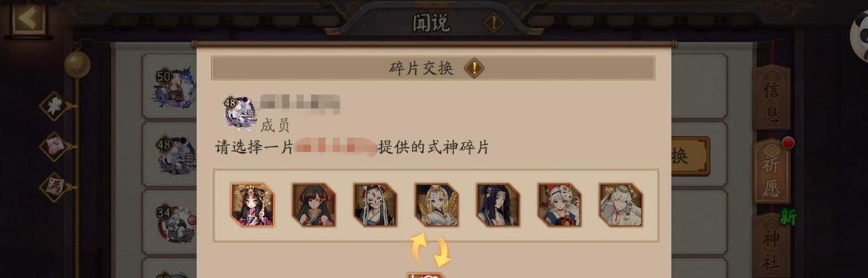Viewport: 868px width, 278px height.
Task: Choose the seventh pale shikigami shard
Action: coord(621,205)
